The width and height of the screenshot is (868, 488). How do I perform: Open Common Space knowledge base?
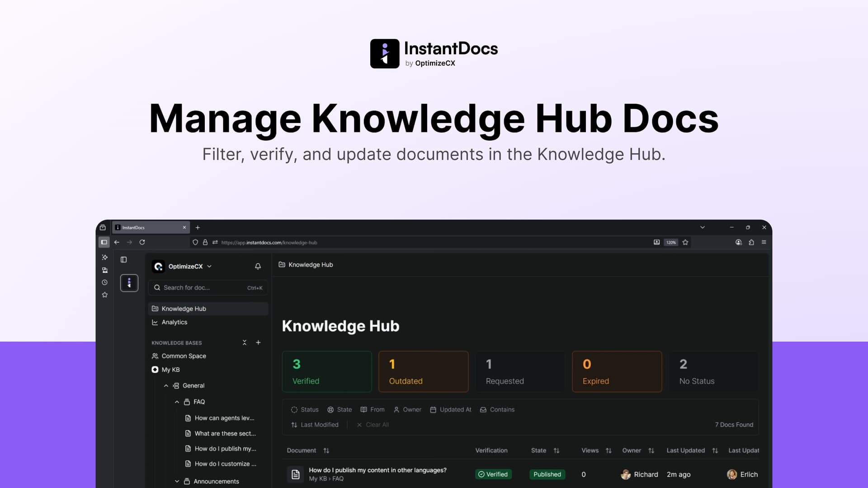[x=184, y=356]
